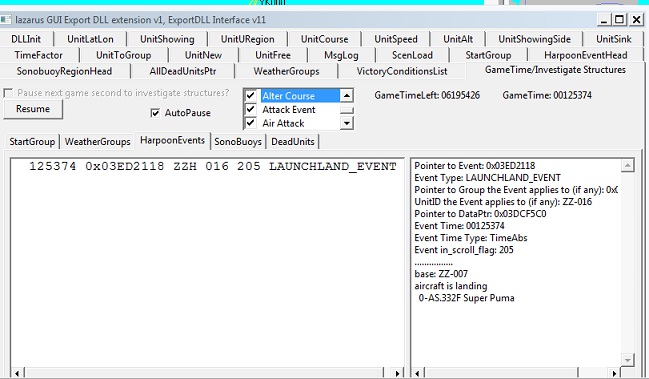Maximize the lazarus GUI Export window
The height and width of the screenshot is (379, 649).
[620, 19]
